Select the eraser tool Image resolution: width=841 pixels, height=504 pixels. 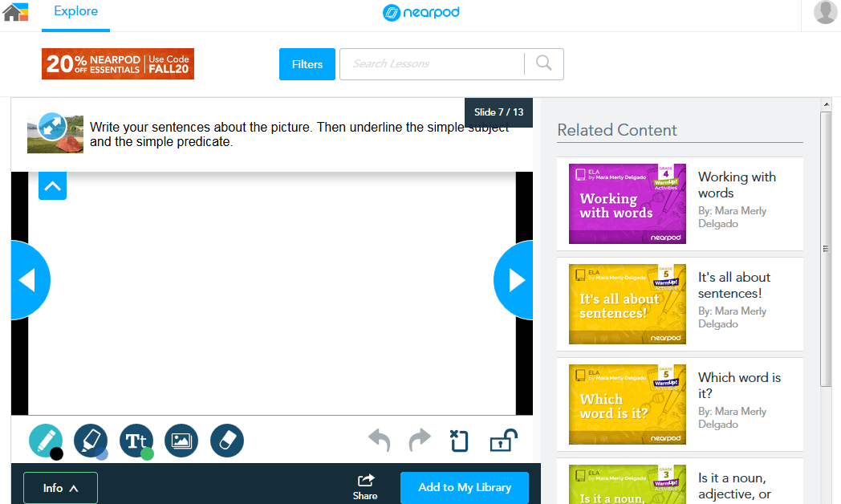(227, 441)
